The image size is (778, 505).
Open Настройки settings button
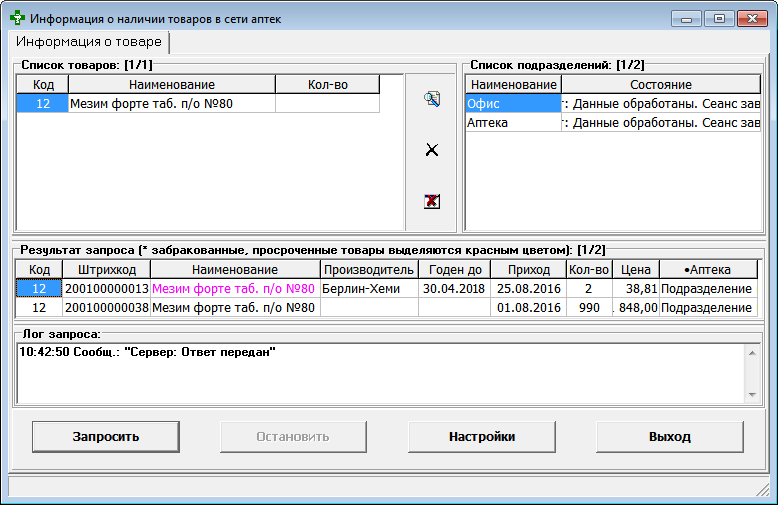click(x=482, y=437)
